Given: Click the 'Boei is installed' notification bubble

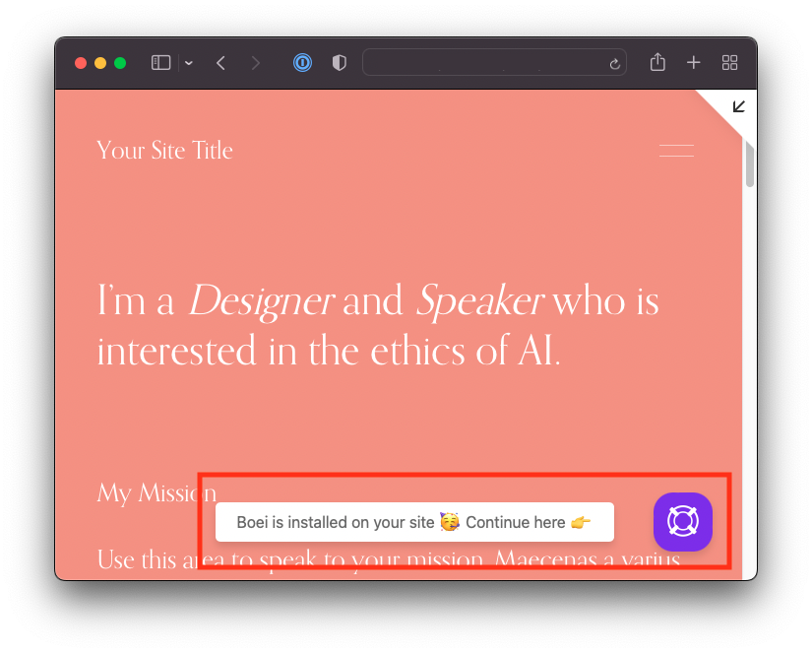Looking at the screenshot, I should click(414, 522).
